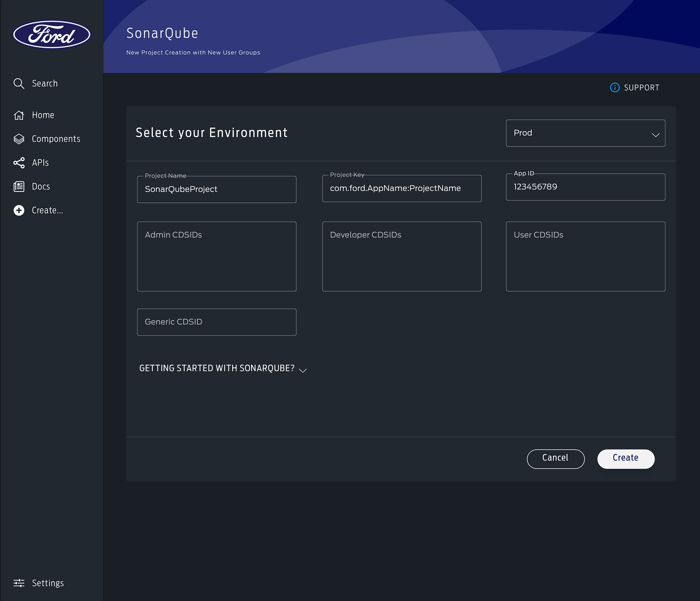Open the Settings label in the sidebar
This screenshot has width=700, height=601.
point(48,583)
